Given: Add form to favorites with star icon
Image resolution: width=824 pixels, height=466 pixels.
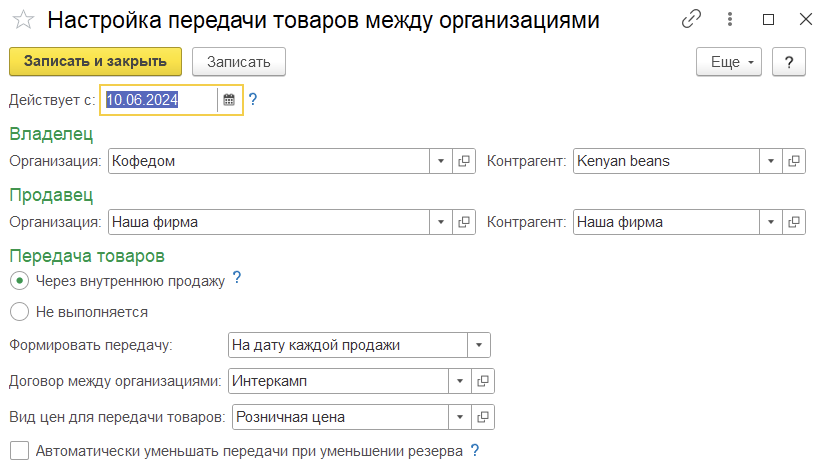Looking at the screenshot, I should click(x=23, y=20).
